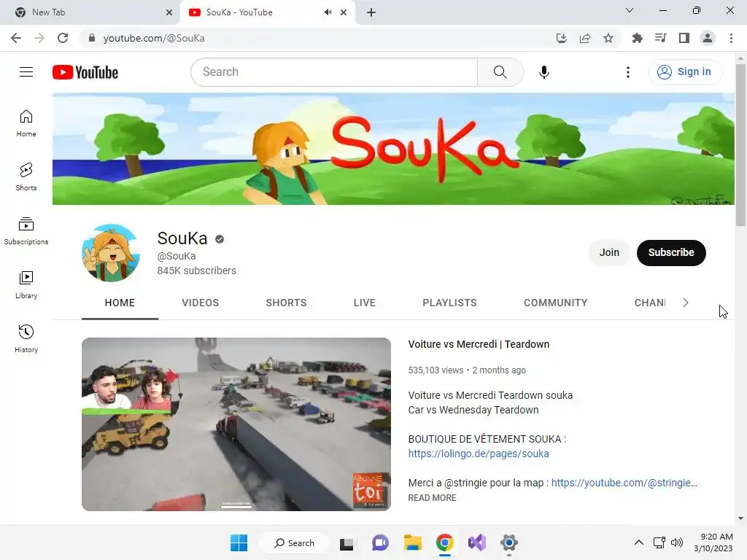The image size is (747, 560).
Task: Select the PLAYLISTS channel tab
Action: pos(449,303)
